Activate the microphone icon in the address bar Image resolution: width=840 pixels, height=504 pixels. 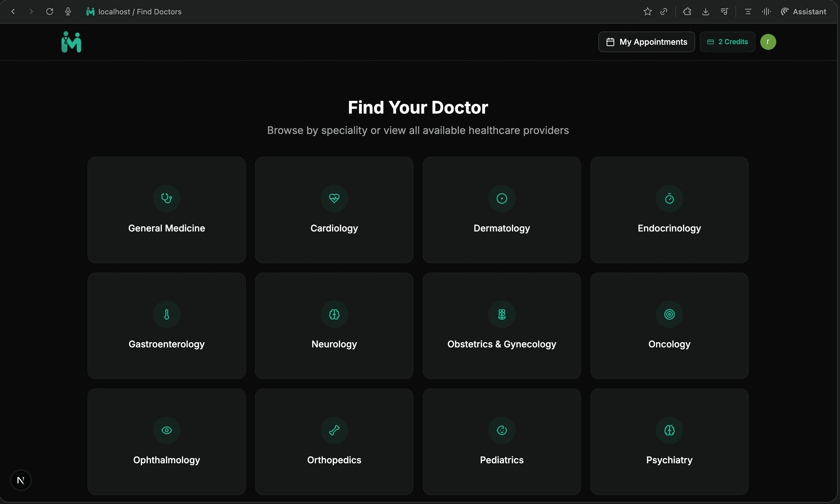click(68, 11)
